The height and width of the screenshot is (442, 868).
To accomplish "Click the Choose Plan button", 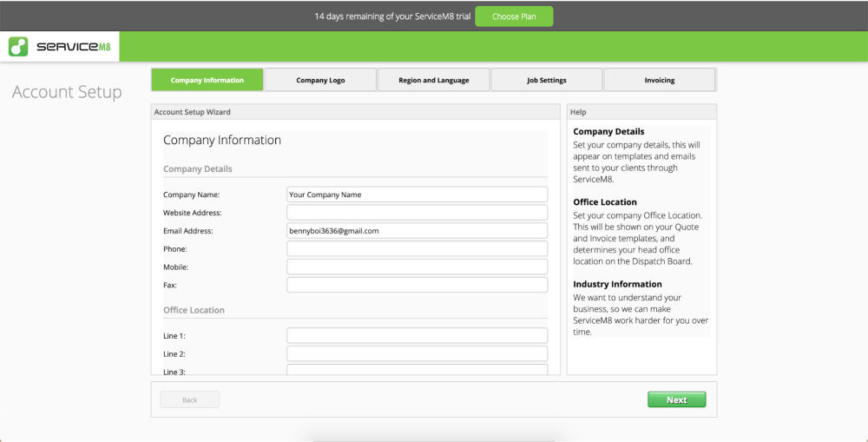I will point(514,16).
